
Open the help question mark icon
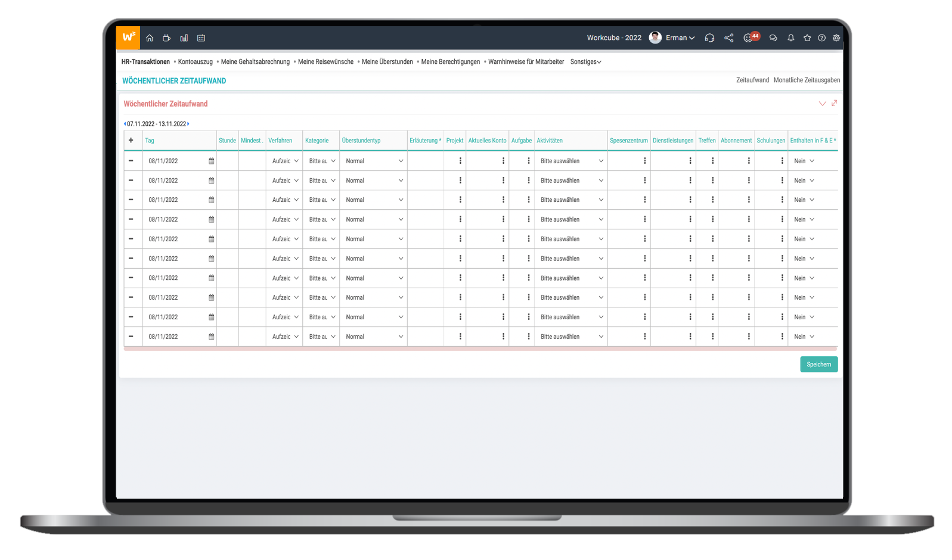click(822, 38)
